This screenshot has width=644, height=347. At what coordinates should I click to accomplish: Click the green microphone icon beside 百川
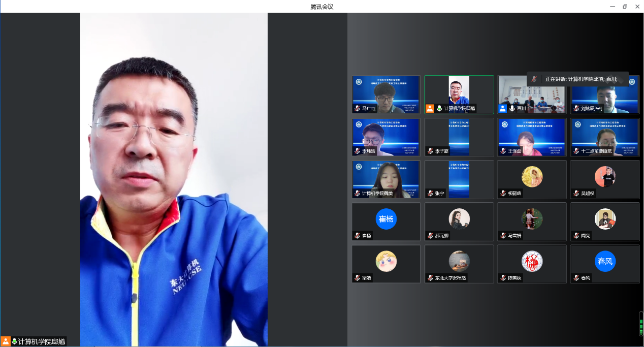click(512, 108)
